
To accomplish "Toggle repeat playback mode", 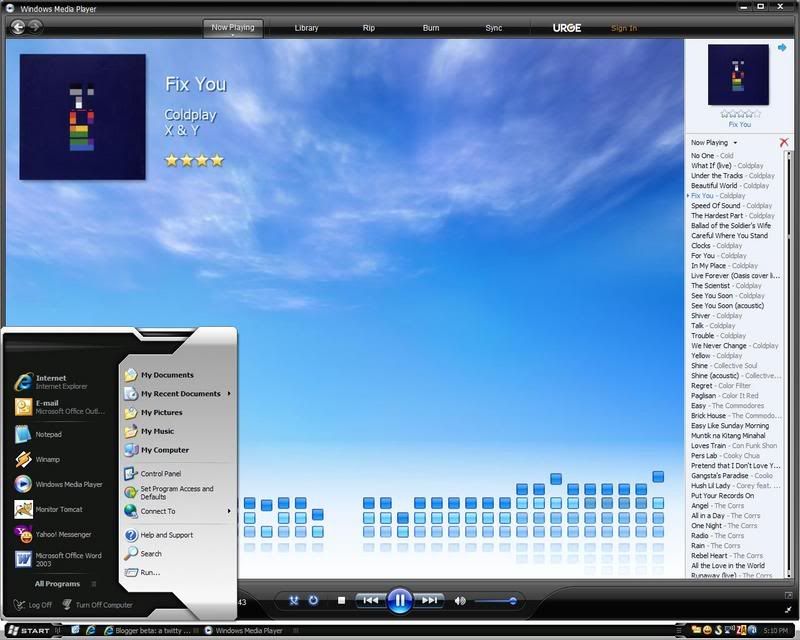I will 313,601.
